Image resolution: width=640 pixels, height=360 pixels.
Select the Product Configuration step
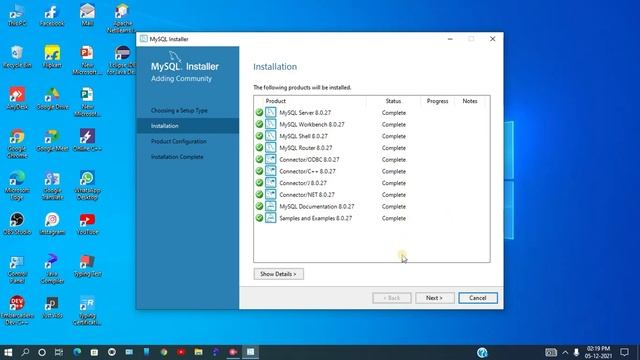(x=179, y=141)
